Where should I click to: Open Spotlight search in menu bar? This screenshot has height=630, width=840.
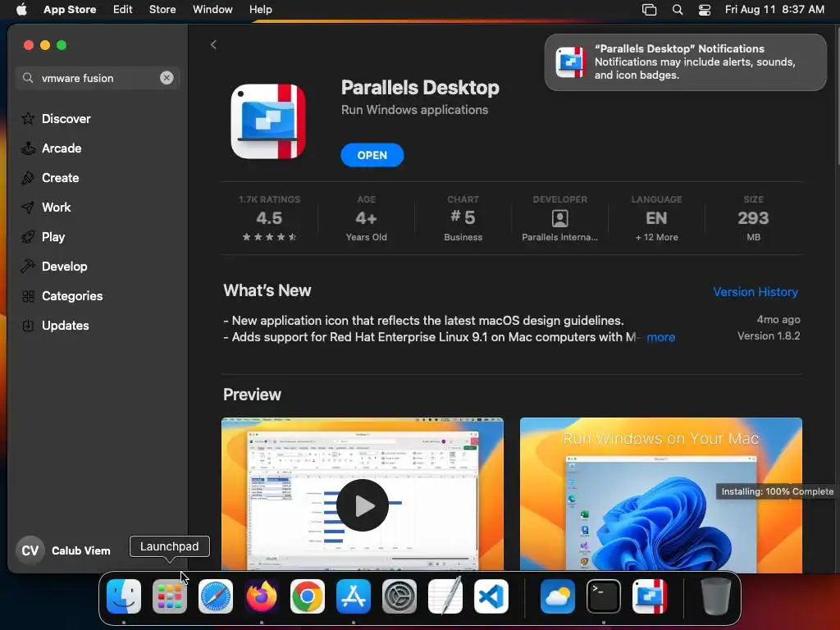tap(677, 10)
